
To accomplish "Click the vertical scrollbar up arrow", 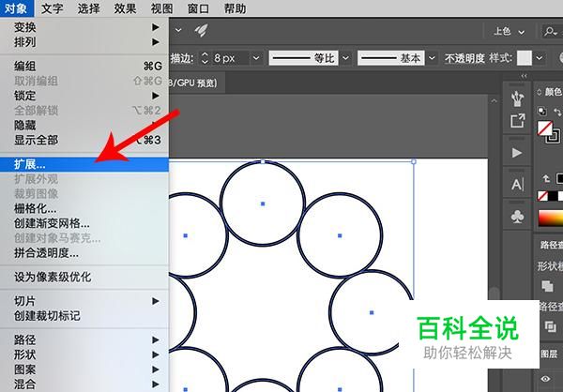I will tap(495, 101).
